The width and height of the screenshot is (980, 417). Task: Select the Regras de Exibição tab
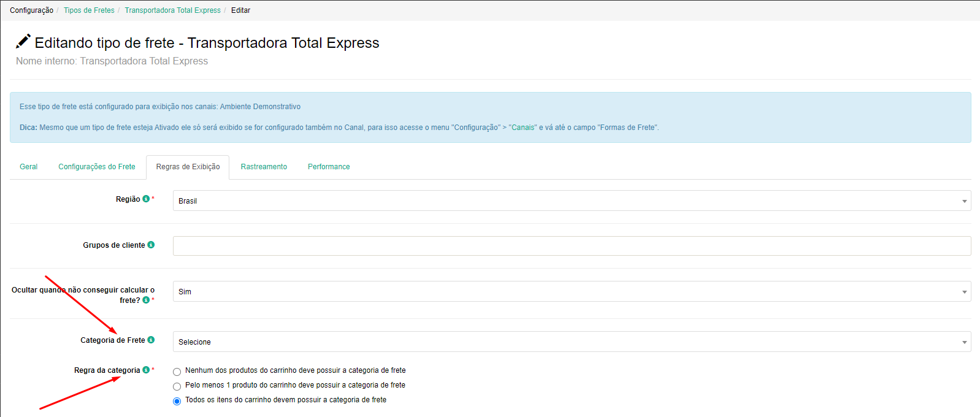tap(188, 167)
